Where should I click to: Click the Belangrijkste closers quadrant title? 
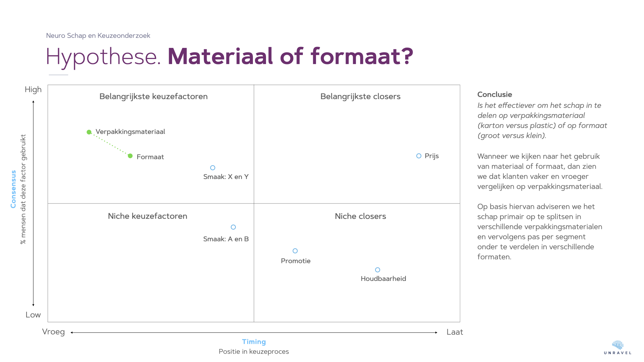[360, 97]
